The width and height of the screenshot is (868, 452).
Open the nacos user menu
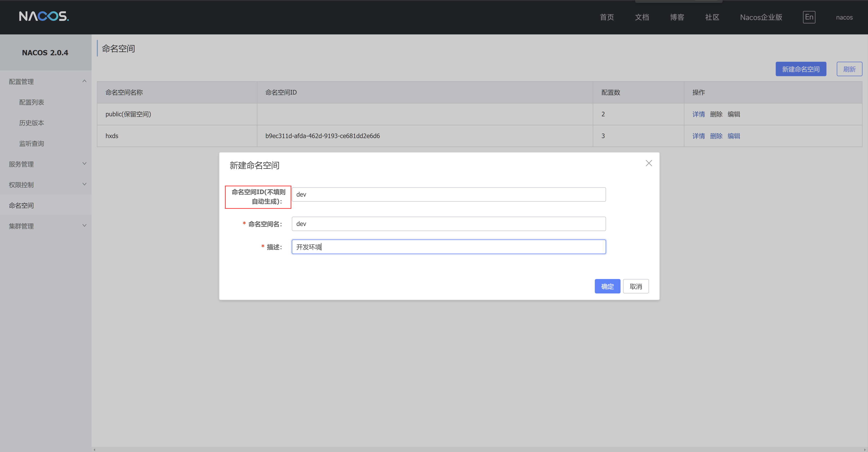pyautogui.click(x=844, y=17)
